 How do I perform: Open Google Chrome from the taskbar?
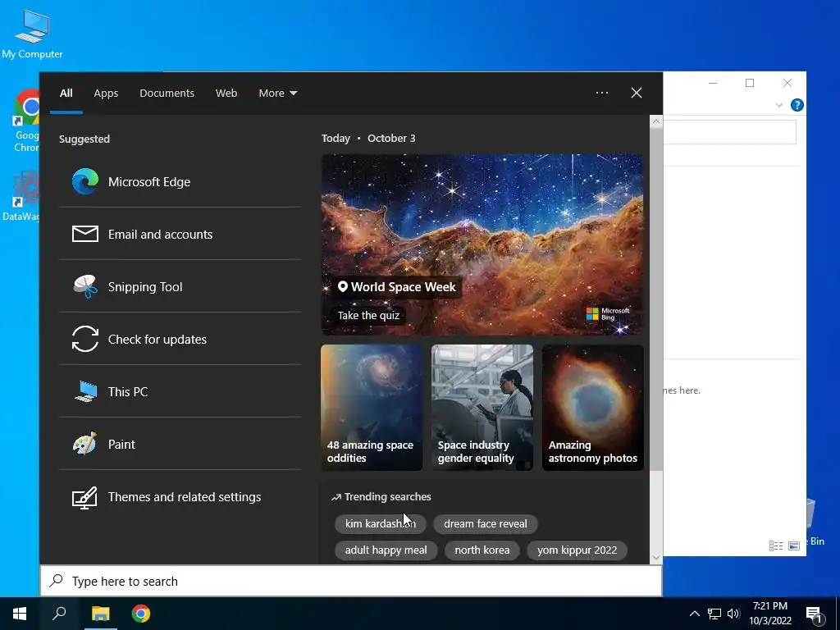[x=141, y=614]
